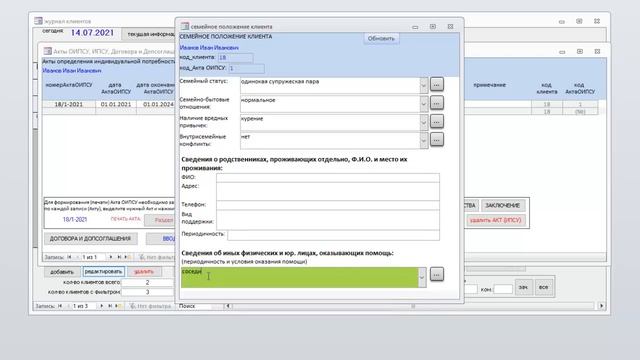Screen dimensions: 640x360
Task: Open the ellipsis button beside the green соседи field
Action: [437, 274]
